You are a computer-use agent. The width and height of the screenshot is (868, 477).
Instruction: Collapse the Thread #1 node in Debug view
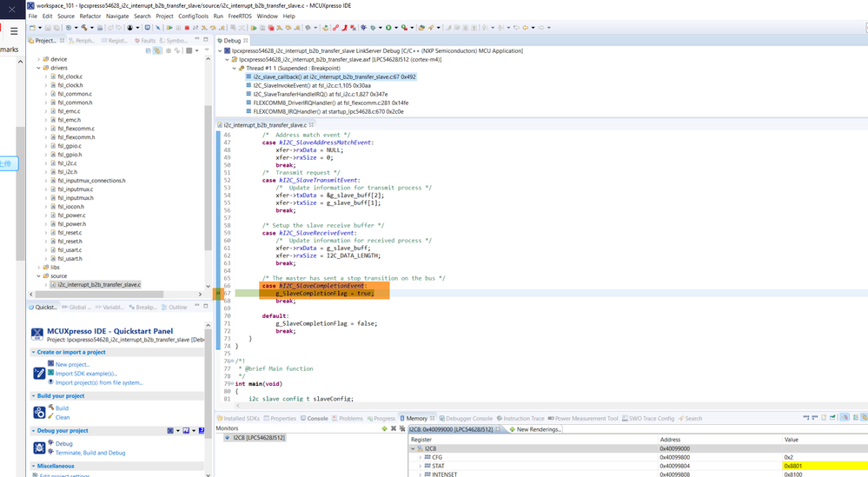[234, 68]
